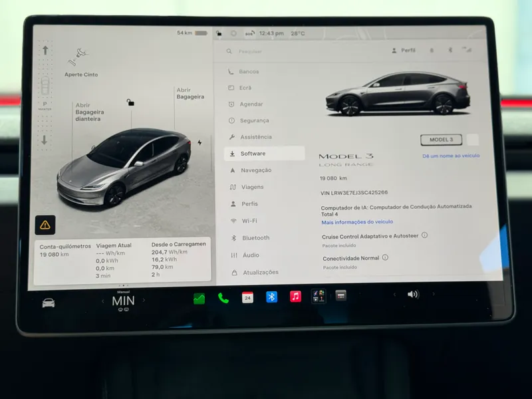
Task: Tap the speaker volume icon
Action: (x=413, y=294)
